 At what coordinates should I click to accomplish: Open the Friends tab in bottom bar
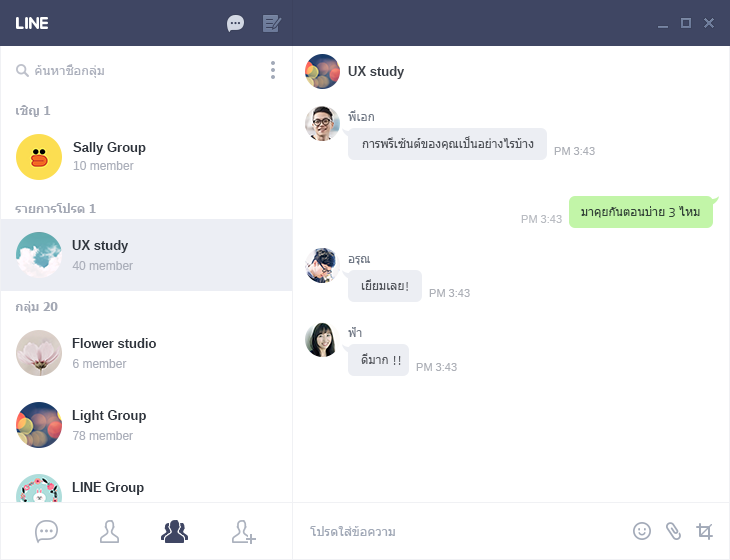click(x=109, y=531)
